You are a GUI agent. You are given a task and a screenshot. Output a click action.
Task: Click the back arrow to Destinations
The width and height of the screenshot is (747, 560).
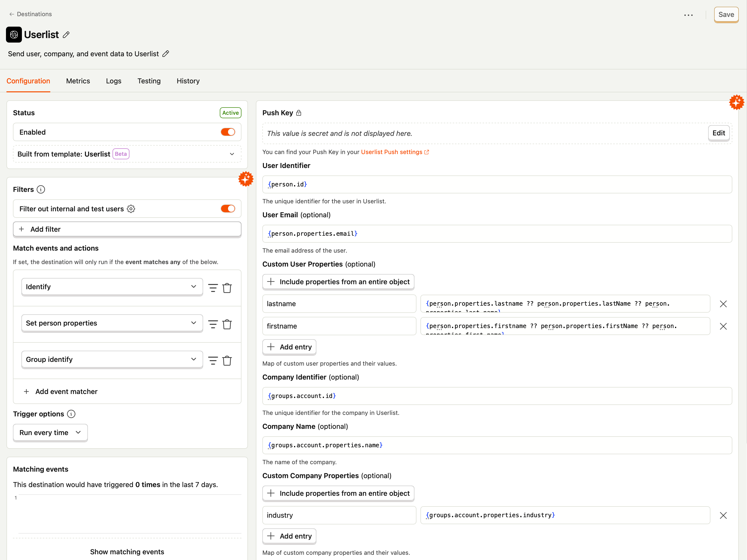(12, 14)
